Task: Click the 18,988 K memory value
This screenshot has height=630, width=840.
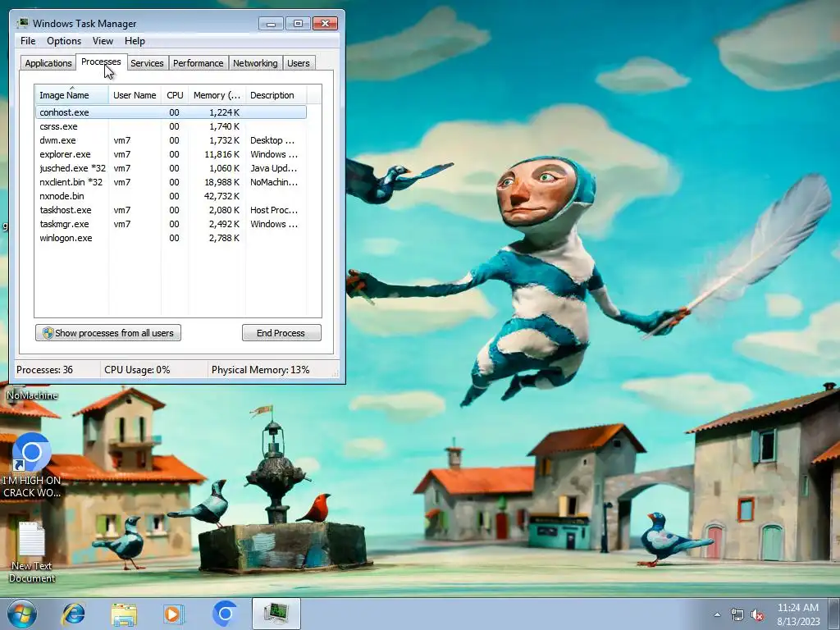Action: pos(221,182)
